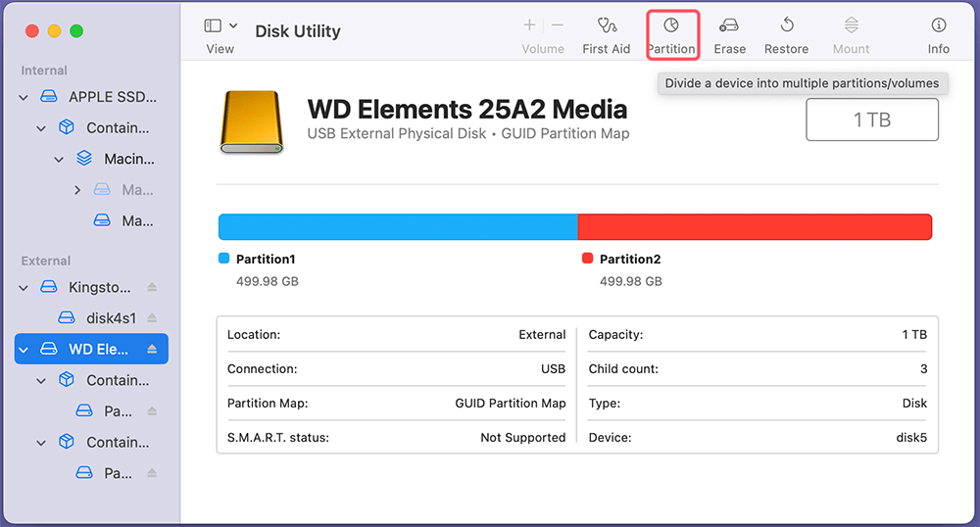Collapse the internal Contain... container row
The width and height of the screenshot is (980, 527).
(x=41, y=128)
